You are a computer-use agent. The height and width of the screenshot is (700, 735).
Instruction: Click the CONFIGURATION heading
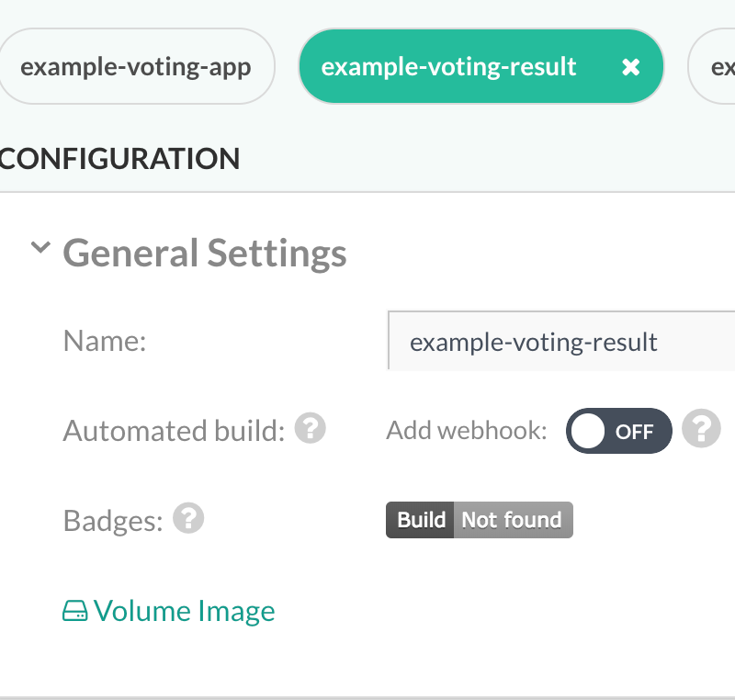[119, 158]
